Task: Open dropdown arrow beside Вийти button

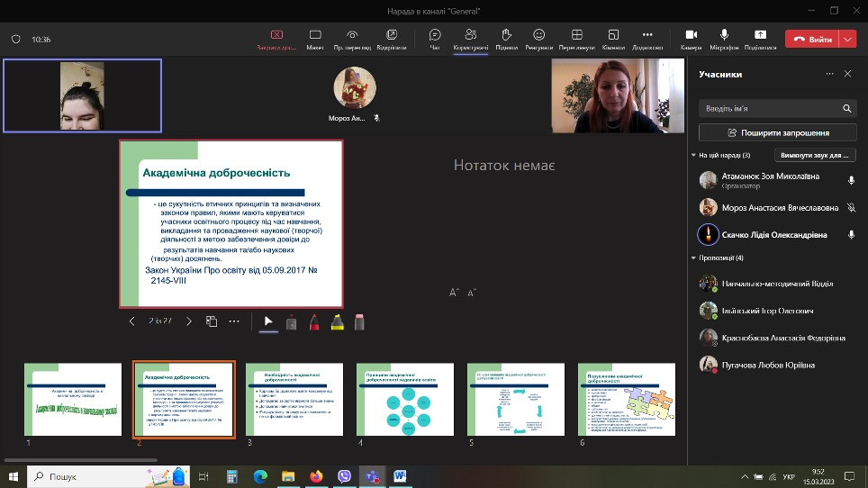Action: pos(847,40)
